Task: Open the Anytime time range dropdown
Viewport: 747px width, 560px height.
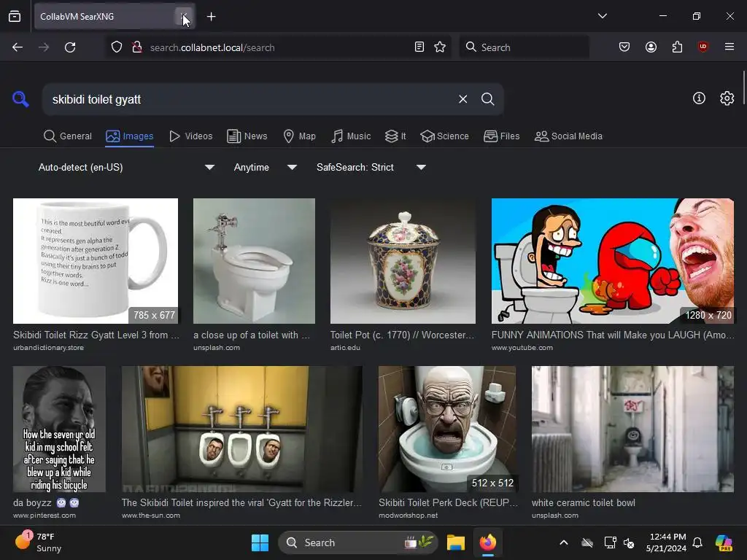Action: pos(266,167)
